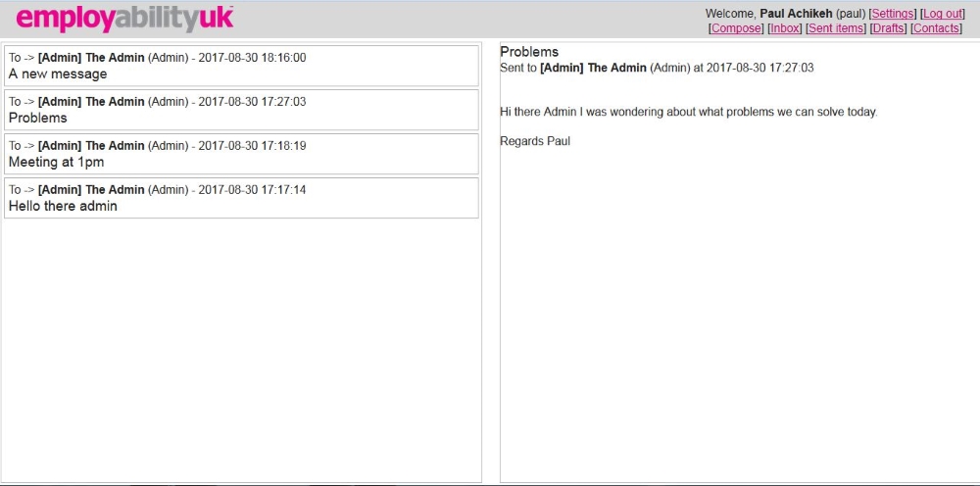Image resolution: width=980 pixels, height=486 pixels.
Task: Open the Drafts folder
Action: click(888, 28)
